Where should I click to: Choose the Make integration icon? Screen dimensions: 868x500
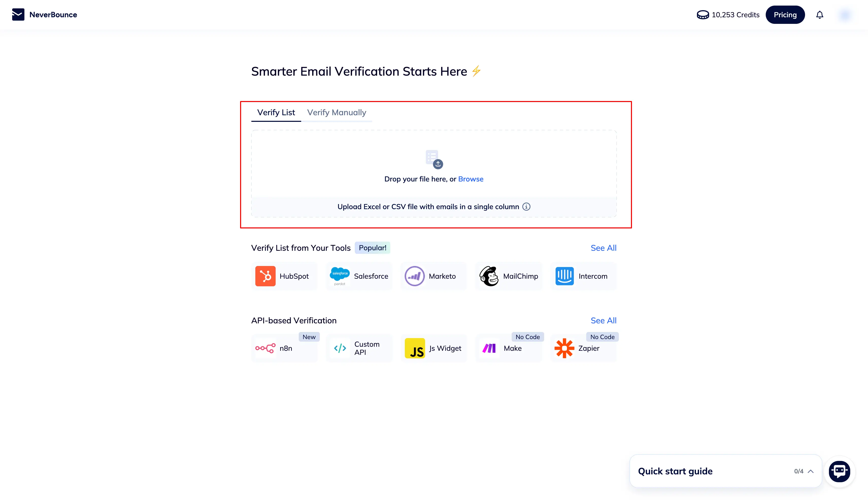pos(489,348)
